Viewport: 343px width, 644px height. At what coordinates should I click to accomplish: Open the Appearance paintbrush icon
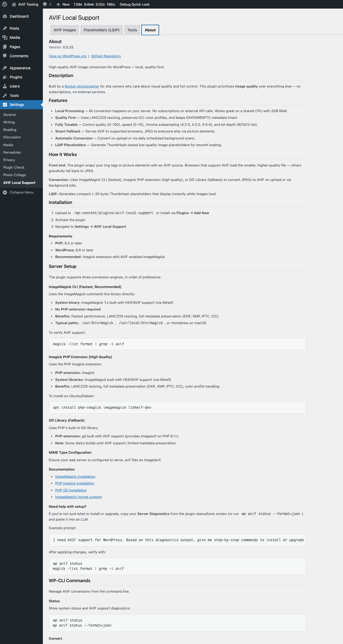tap(5, 68)
